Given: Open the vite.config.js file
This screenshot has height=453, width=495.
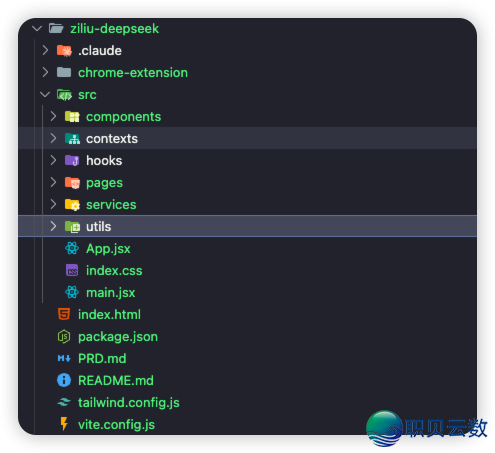Looking at the screenshot, I should tap(116, 425).
